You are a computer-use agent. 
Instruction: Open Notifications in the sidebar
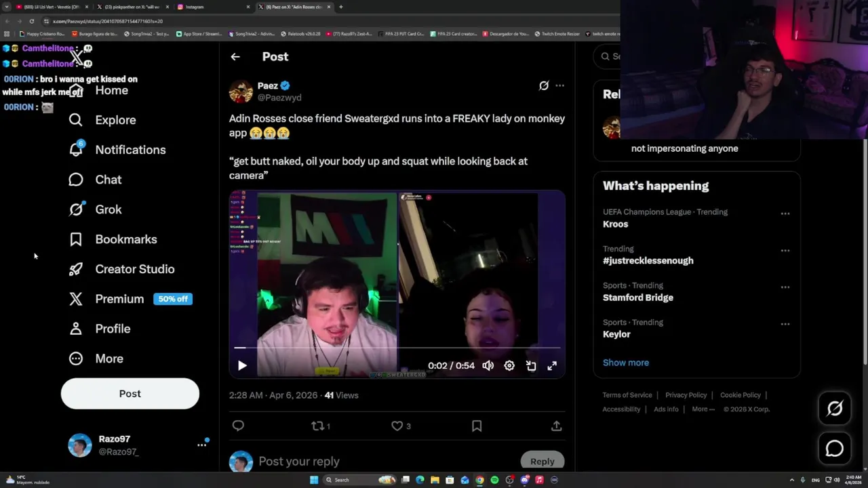click(x=117, y=150)
